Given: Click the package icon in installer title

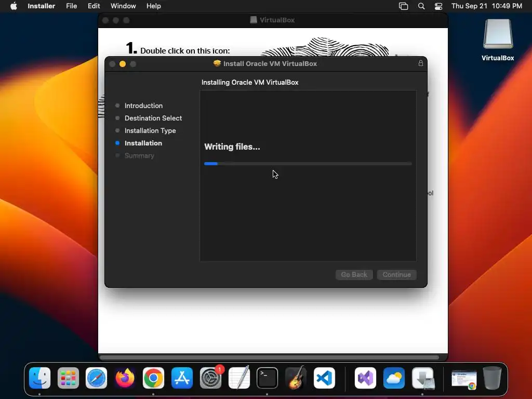Looking at the screenshot, I should tap(217, 63).
